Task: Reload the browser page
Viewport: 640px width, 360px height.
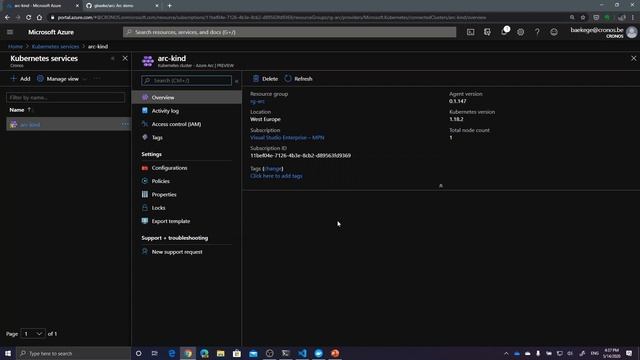Action: point(28,18)
